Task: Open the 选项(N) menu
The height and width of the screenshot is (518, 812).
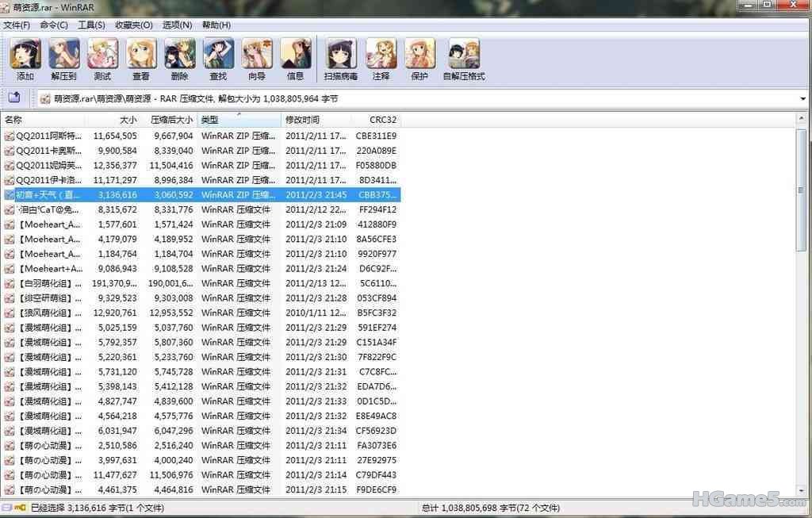Action: 177,25
